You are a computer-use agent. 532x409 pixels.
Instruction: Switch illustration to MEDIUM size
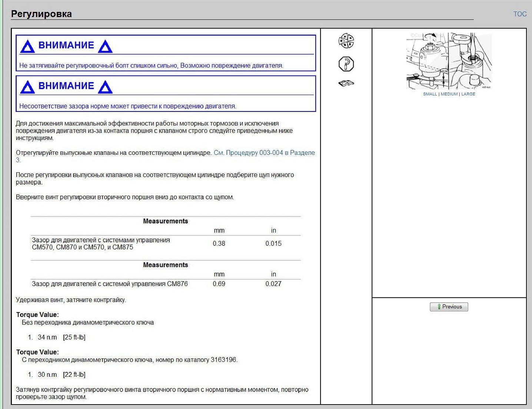click(x=449, y=94)
